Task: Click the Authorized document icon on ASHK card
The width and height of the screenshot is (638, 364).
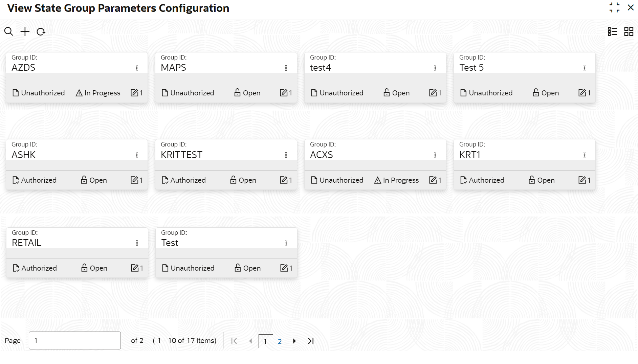Action: [16, 180]
